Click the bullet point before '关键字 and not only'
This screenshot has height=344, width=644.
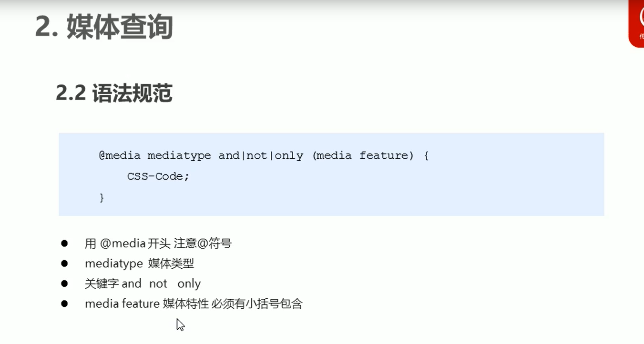tap(64, 283)
